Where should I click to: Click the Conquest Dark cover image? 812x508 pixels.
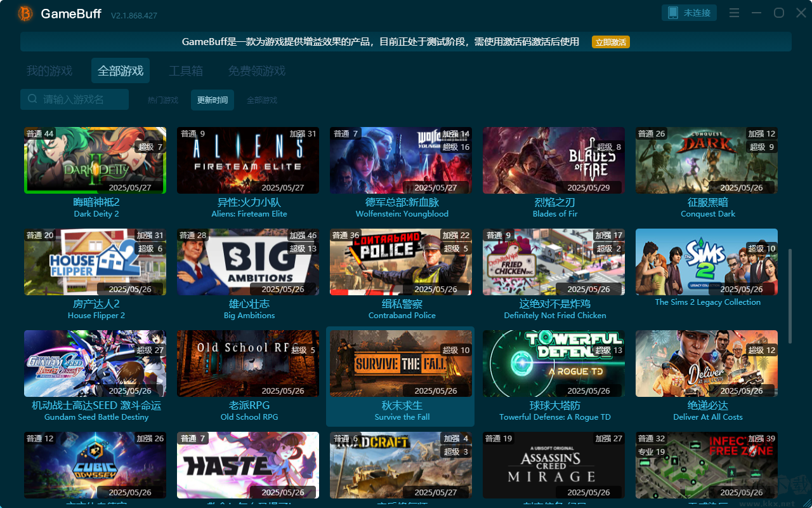point(707,160)
